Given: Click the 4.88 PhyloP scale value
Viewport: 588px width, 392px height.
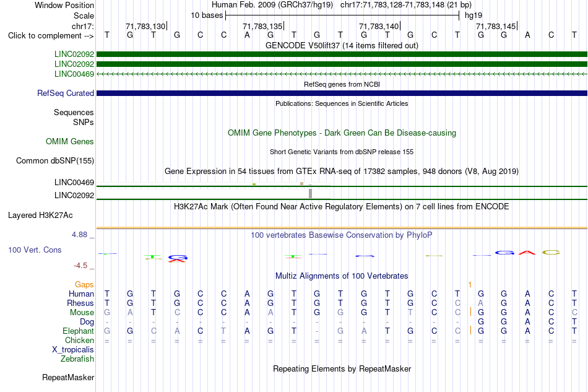Looking at the screenshot, I should 79,235.
